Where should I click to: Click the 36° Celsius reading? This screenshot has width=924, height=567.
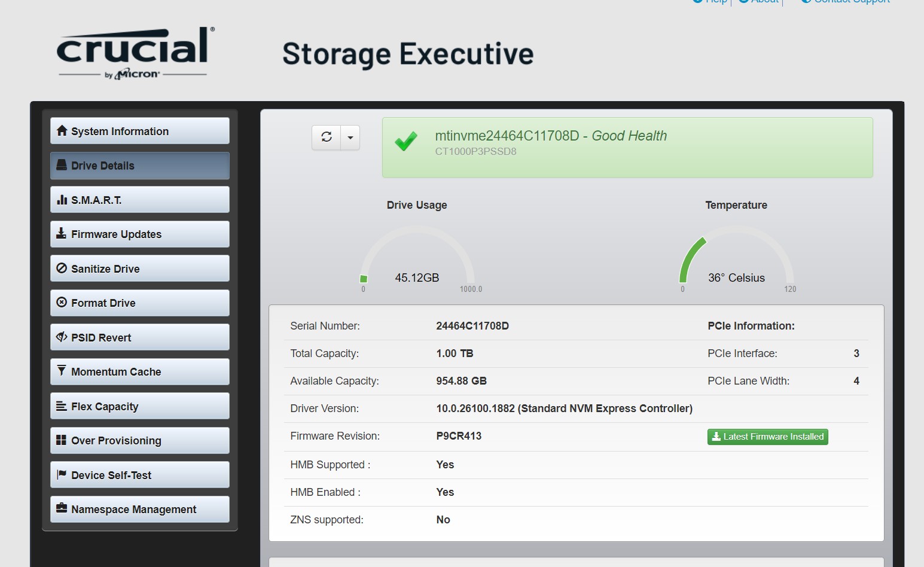point(736,278)
